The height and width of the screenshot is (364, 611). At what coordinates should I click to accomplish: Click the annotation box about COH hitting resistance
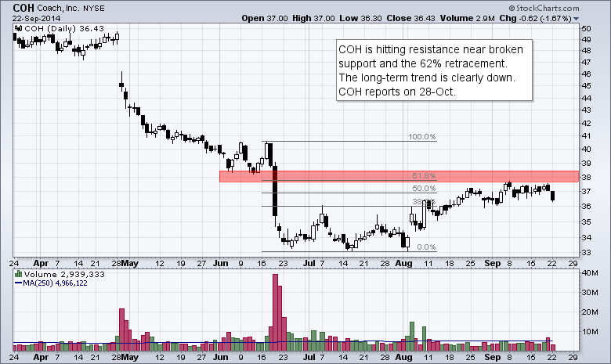pyautogui.click(x=434, y=70)
